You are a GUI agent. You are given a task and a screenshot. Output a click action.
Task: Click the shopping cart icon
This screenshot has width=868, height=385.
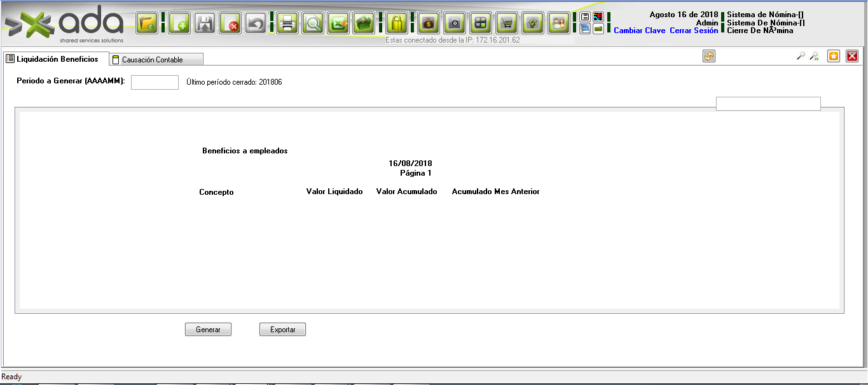pyautogui.click(x=507, y=24)
